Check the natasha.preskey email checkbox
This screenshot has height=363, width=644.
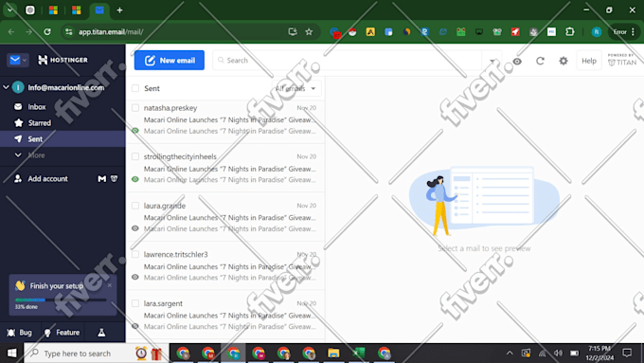[x=135, y=108]
